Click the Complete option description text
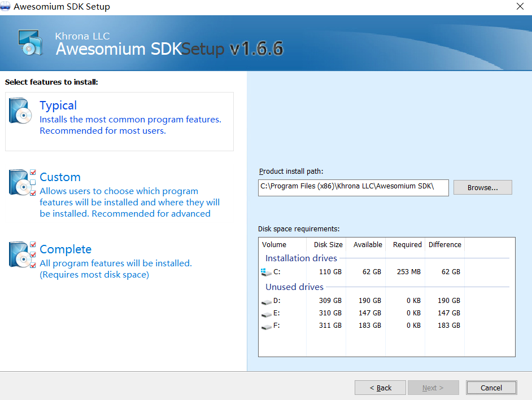The image size is (532, 400). [116, 269]
